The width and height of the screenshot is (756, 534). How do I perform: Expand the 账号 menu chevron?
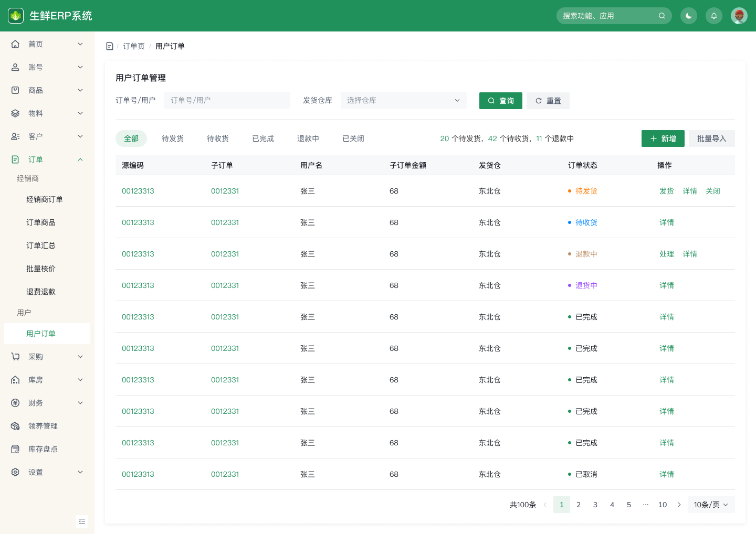[80, 67]
